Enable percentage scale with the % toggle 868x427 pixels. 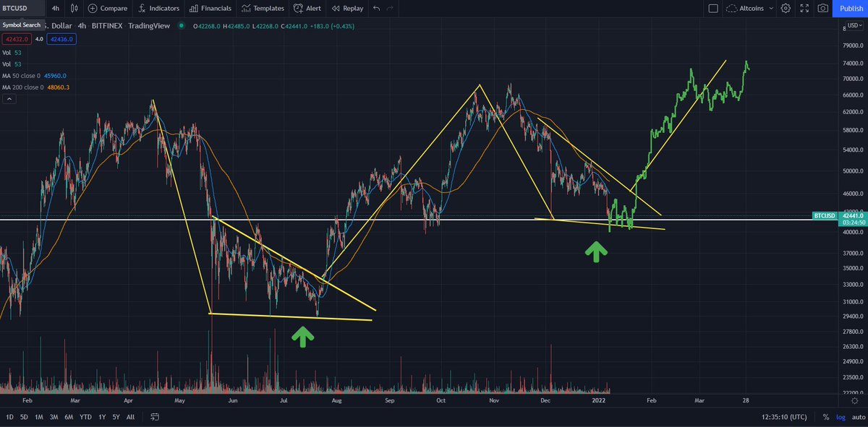coord(825,417)
